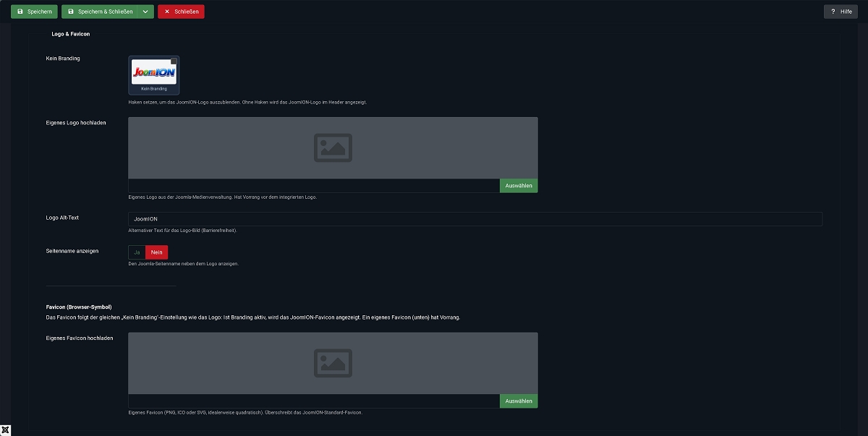Image resolution: width=868 pixels, height=436 pixels.
Task: Click the red Schließen button
Action: coord(181,12)
